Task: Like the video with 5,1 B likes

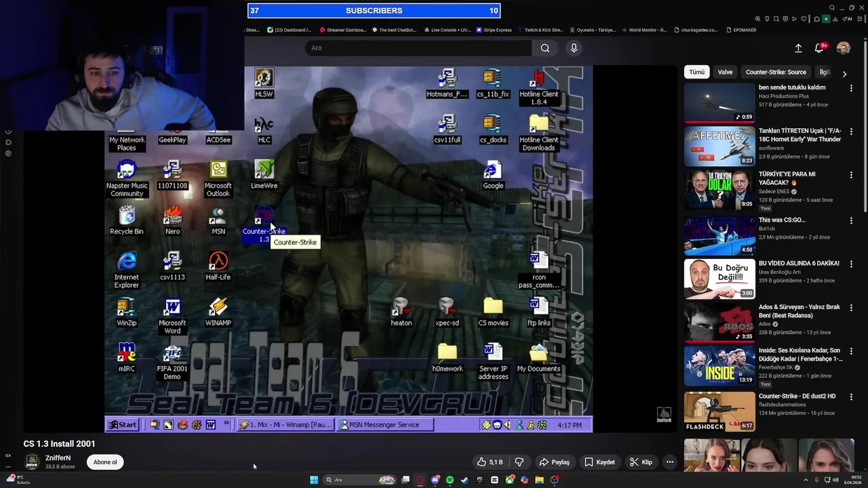Action: click(x=490, y=462)
